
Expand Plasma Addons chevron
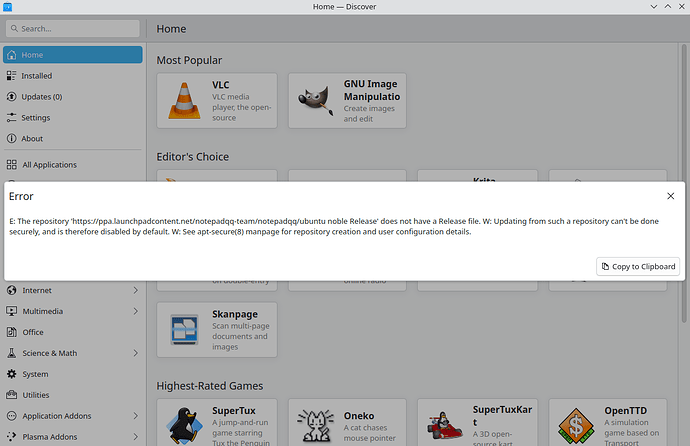[x=136, y=437]
